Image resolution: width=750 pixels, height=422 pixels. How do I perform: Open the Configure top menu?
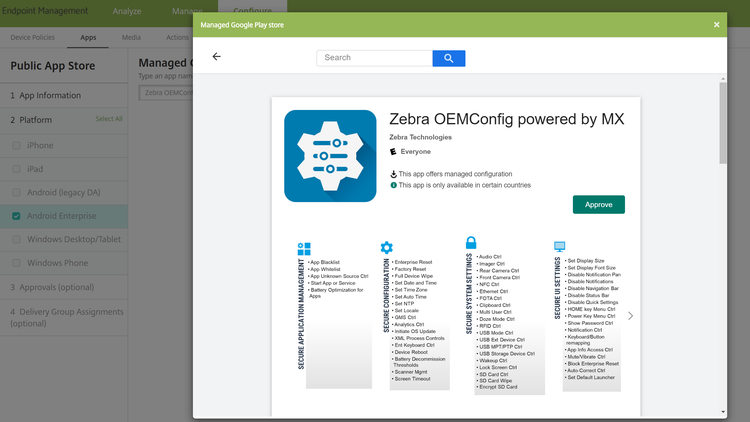(x=253, y=11)
